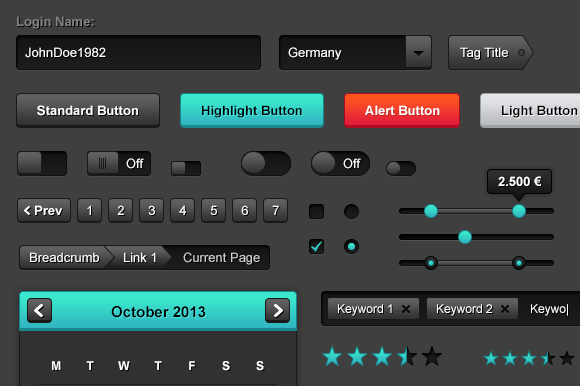The image size is (580, 386).
Task: Toggle the large rounded switch without label
Action: coord(266,163)
